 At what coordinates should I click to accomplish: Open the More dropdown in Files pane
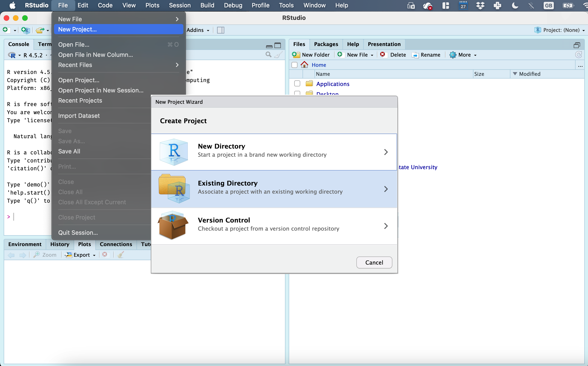463,55
